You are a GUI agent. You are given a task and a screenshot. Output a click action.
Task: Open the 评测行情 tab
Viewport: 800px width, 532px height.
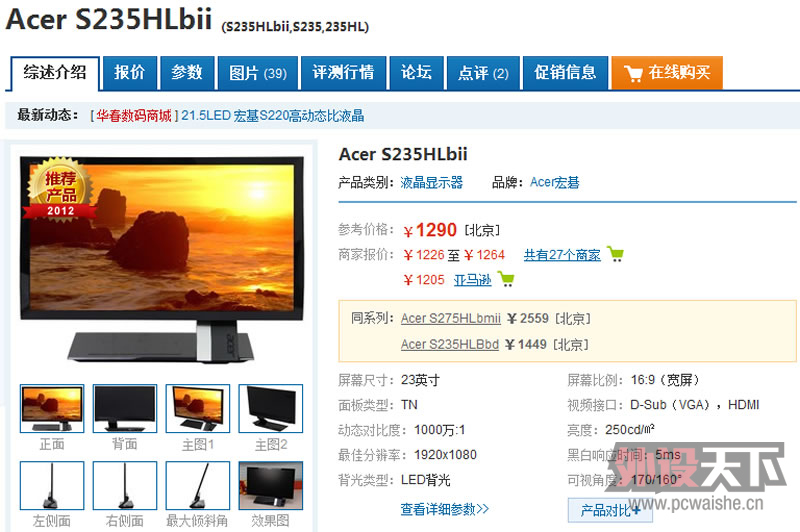[343, 72]
